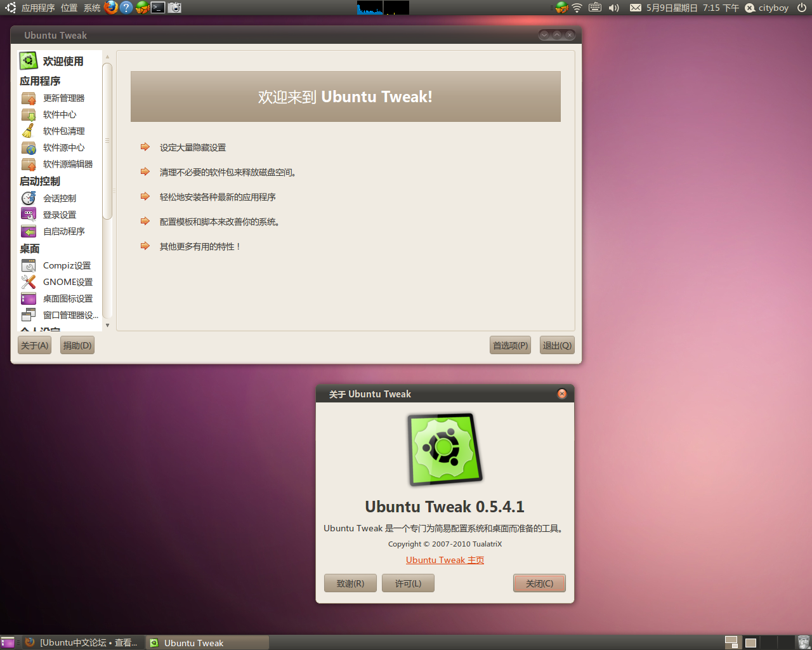Image resolution: width=812 pixels, height=650 pixels.
Task: Click the system monitor graph applet
Action: pos(383,8)
